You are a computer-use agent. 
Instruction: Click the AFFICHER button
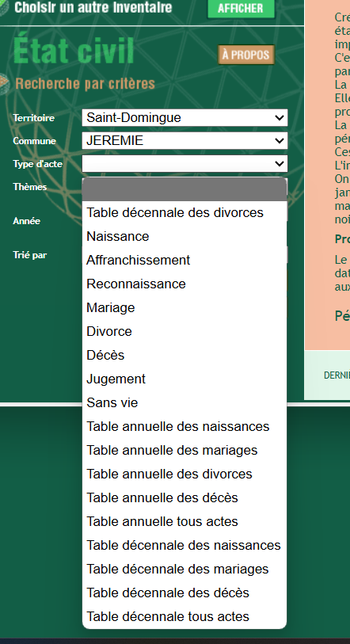[241, 9]
